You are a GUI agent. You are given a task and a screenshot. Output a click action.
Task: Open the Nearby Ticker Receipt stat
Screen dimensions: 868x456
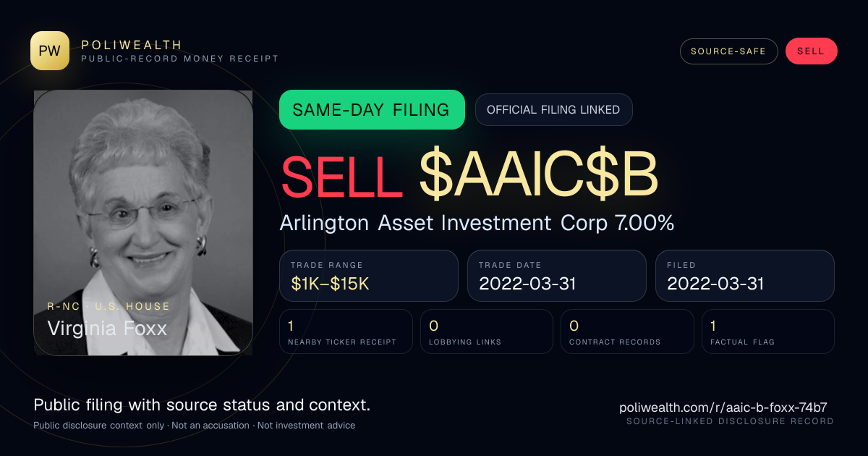(x=346, y=332)
